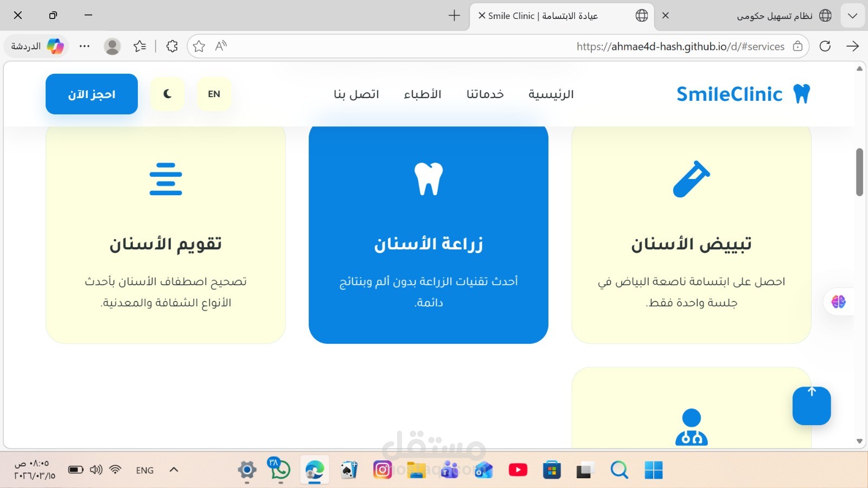Click the description starting تصحيح اصطفاف الأسنان
Screen dimensions: 868x488
(166, 292)
